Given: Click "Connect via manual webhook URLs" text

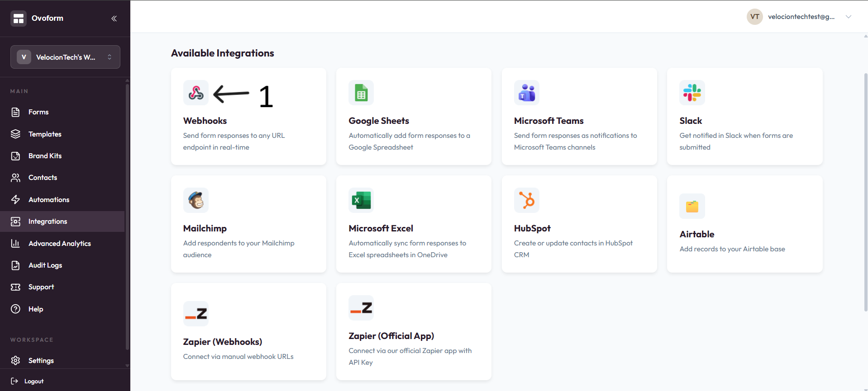Looking at the screenshot, I should [238, 357].
